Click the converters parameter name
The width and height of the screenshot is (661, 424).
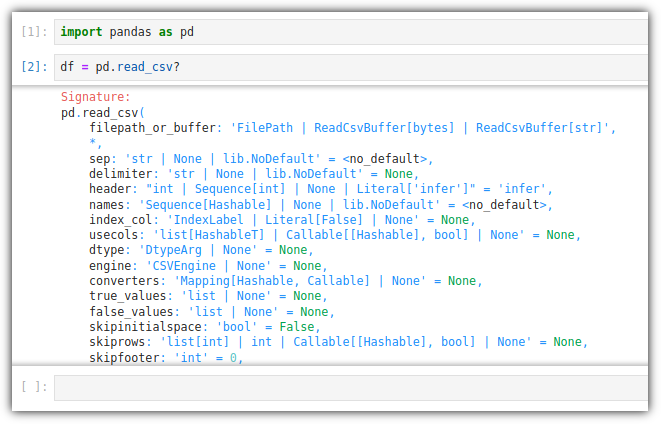pos(124,281)
